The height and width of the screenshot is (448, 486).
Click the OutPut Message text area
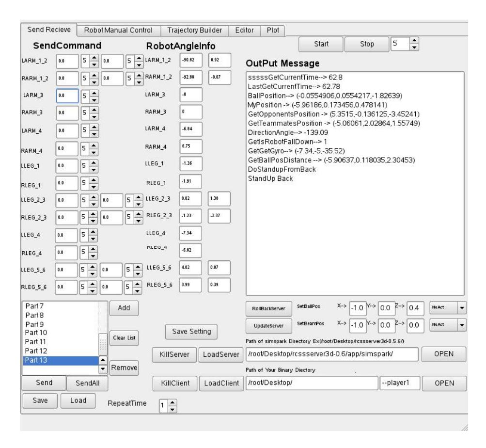(355, 184)
